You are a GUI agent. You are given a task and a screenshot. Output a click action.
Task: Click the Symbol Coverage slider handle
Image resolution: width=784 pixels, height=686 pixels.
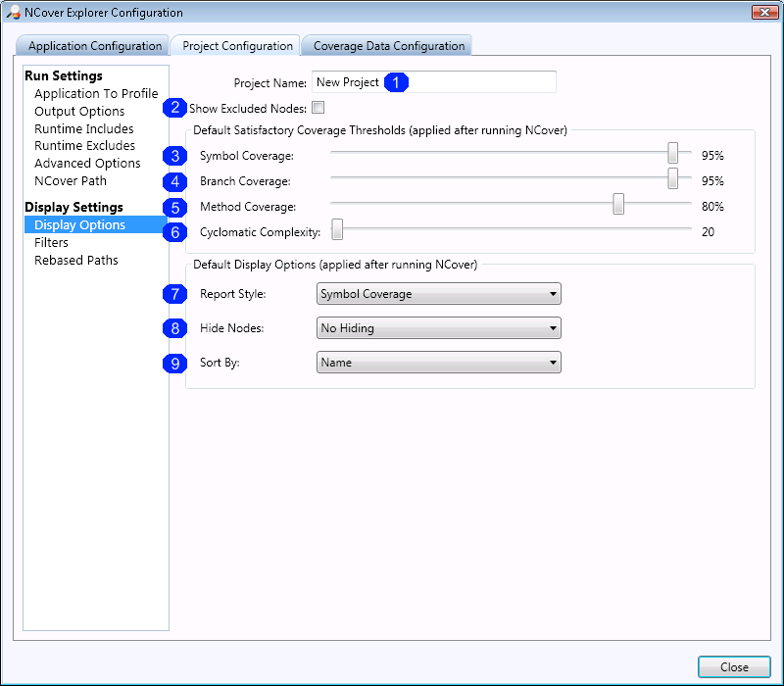673,153
